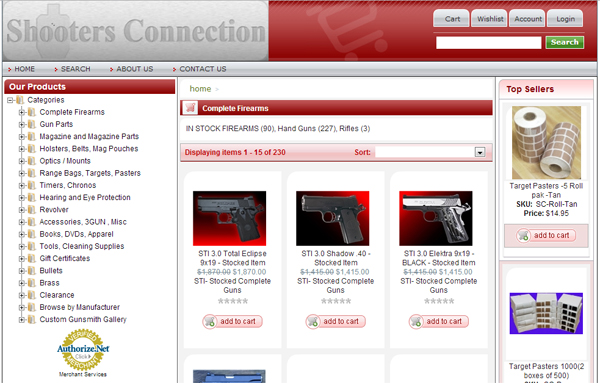600x383 pixels.
Task: Go to HOME in navigation bar
Action: (24, 69)
